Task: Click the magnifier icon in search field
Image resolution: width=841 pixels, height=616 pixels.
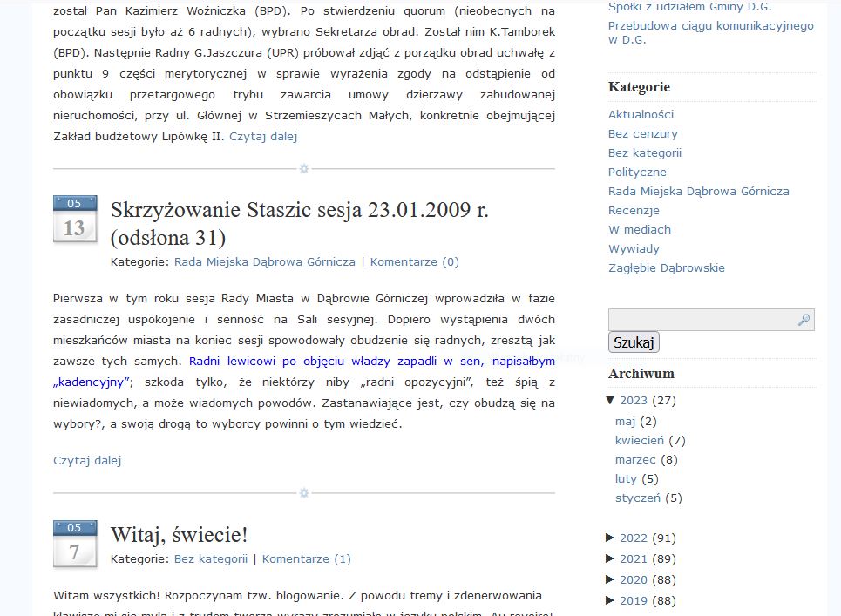Action: click(804, 320)
